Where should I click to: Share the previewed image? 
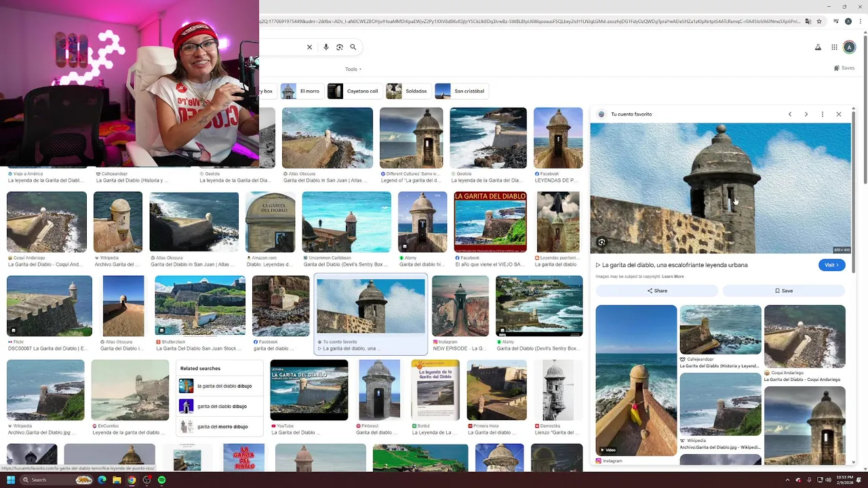coord(657,291)
